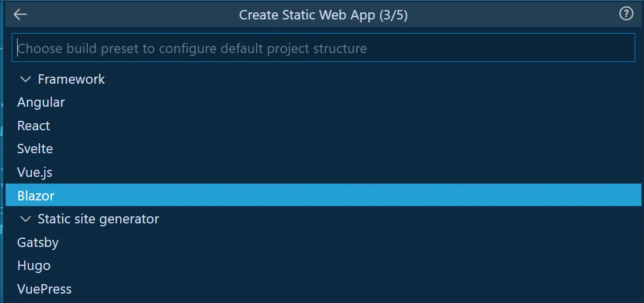The width and height of the screenshot is (644, 303).
Task: Click the placeholder text 'Choose build preset'
Action: (x=77, y=48)
